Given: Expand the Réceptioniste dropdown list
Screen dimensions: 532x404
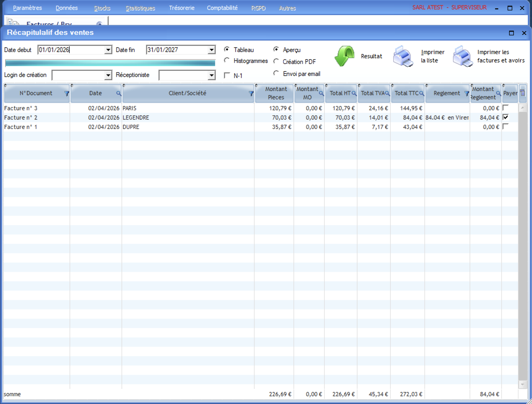Looking at the screenshot, I should 212,75.
